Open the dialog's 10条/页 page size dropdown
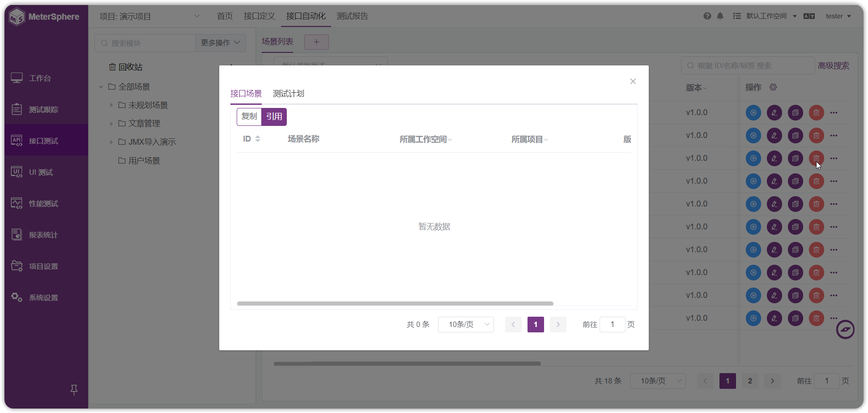The height and width of the screenshot is (413, 868). coord(466,324)
